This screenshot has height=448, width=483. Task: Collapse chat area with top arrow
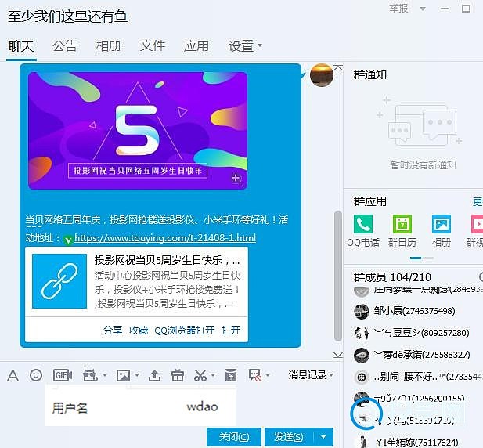338,67
